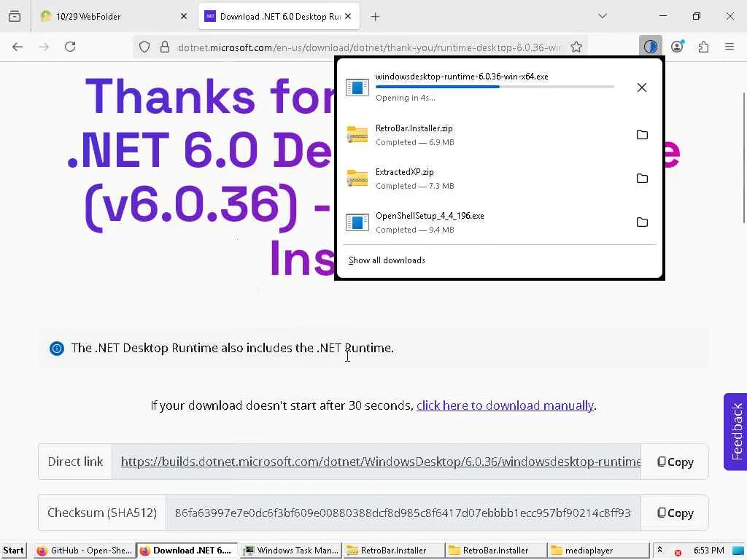Image resolution: width=747 pixels, height=560 pixels.
Task: Reload the current page
Action: (70, 47)
